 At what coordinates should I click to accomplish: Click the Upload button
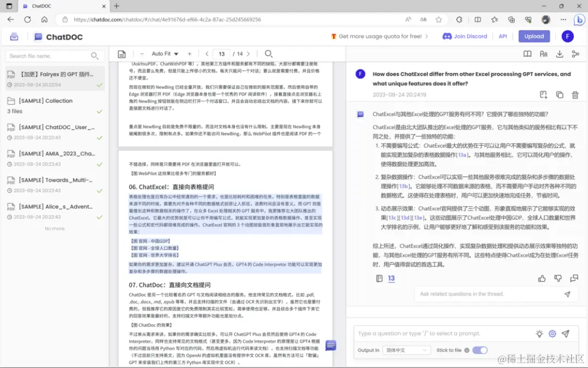[534, 37]
